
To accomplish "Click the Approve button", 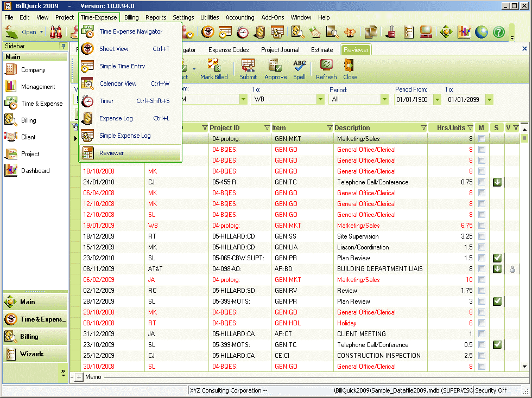I will click(276, 69).
